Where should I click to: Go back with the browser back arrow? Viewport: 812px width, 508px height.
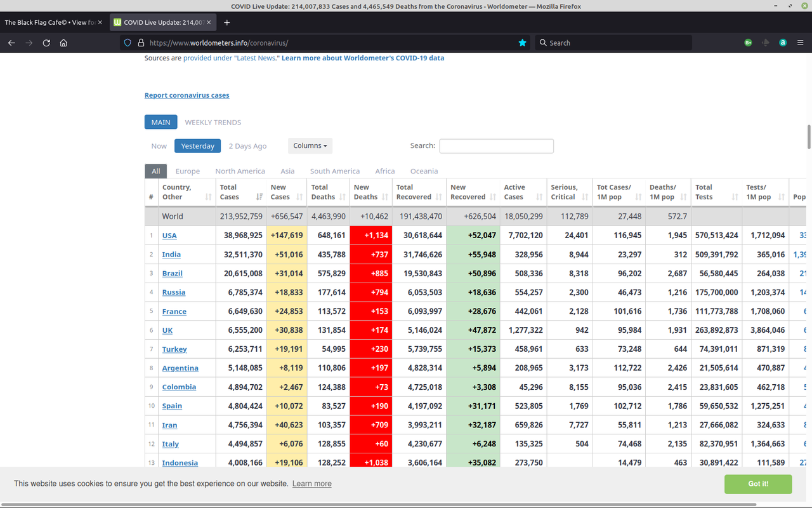tap(11, 43)
